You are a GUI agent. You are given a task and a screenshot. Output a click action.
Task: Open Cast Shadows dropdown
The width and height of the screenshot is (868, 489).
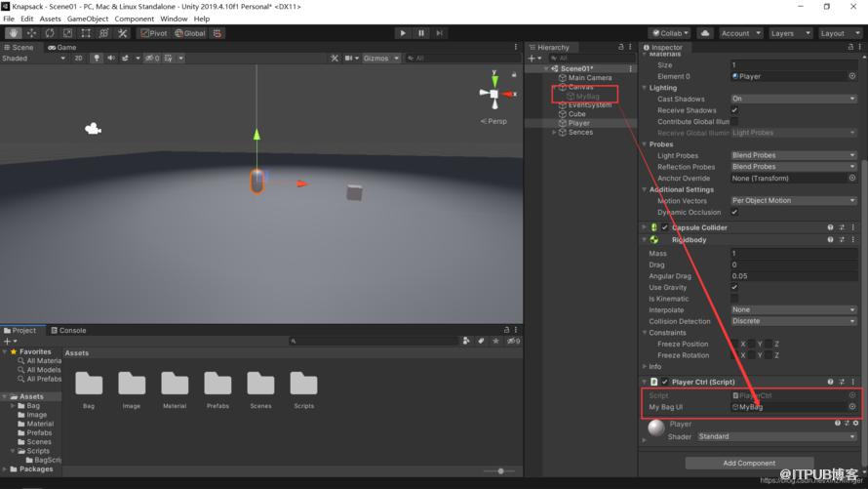click(x=793, y=99)
